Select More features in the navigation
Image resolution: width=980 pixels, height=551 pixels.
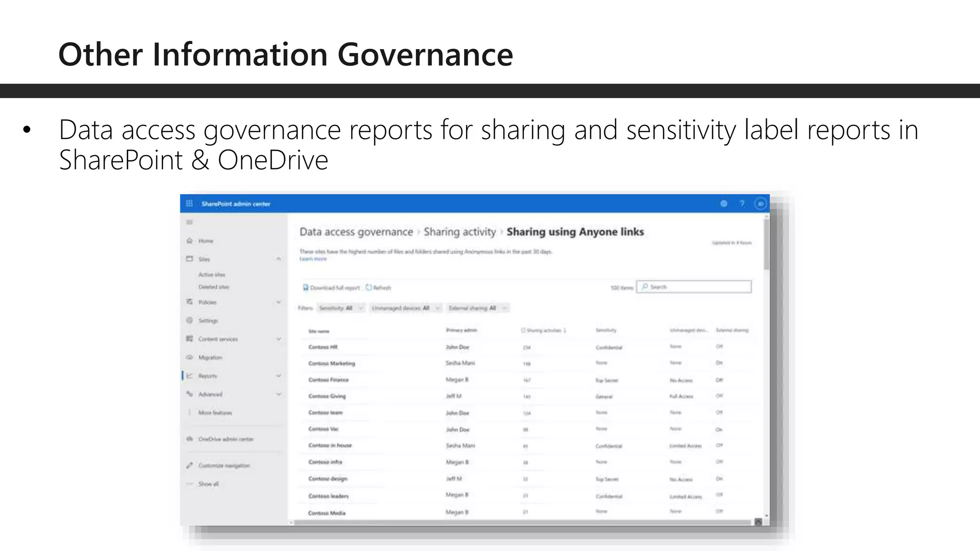[x=215, y=412]
